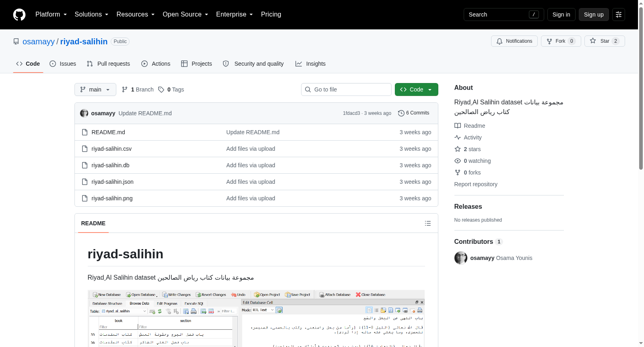
Task: Open the command palette icon in header
Action: 619,15
